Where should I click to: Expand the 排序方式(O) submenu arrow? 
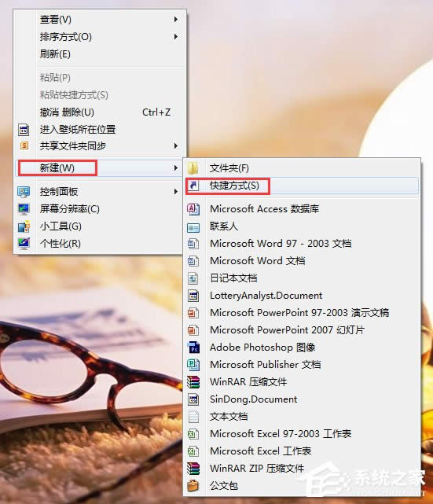click(x=176, y=37)
